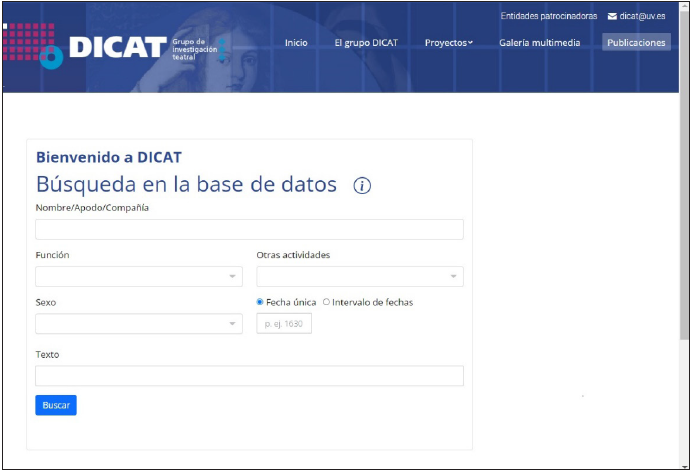Open the Galería multimedia section
The width and height of the screenshot is (693, 472).
click(539, 43)
